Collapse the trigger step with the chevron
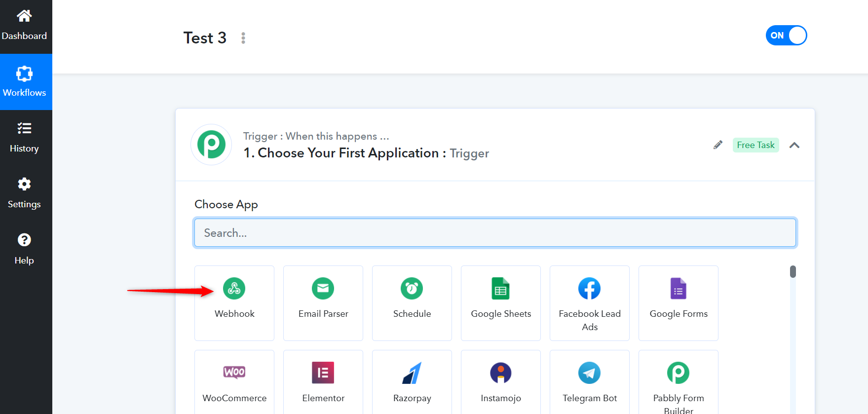 click(794, 145)
